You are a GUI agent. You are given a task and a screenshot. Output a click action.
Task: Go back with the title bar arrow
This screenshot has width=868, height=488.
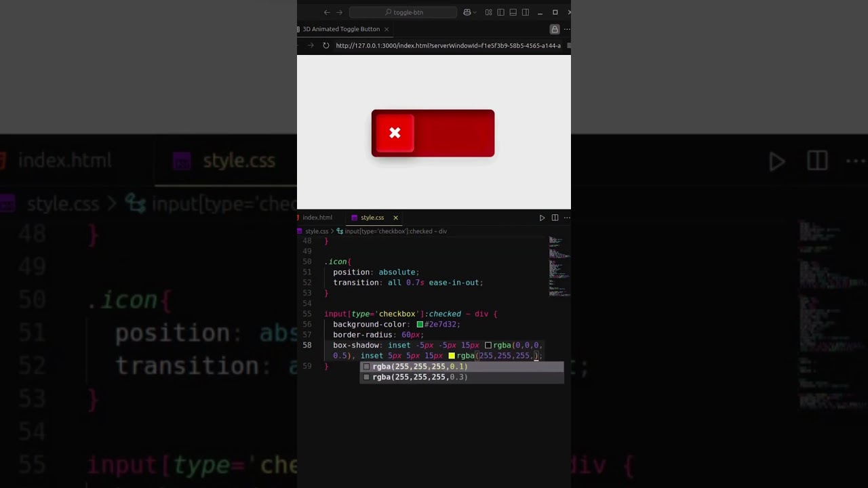327,12
